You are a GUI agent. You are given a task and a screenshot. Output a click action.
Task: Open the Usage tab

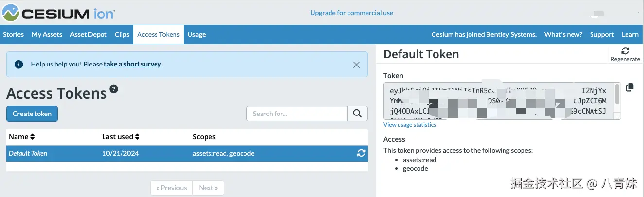(x=196, y=34)
